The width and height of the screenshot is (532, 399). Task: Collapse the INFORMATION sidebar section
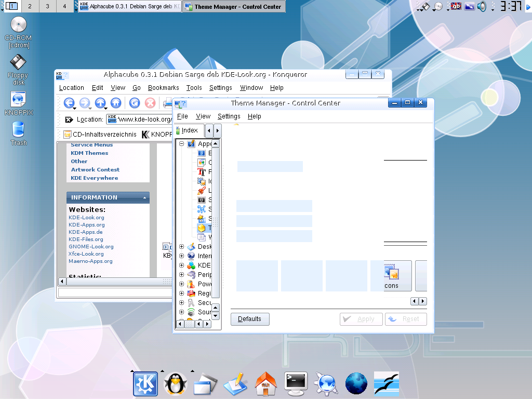click(144, 197)
